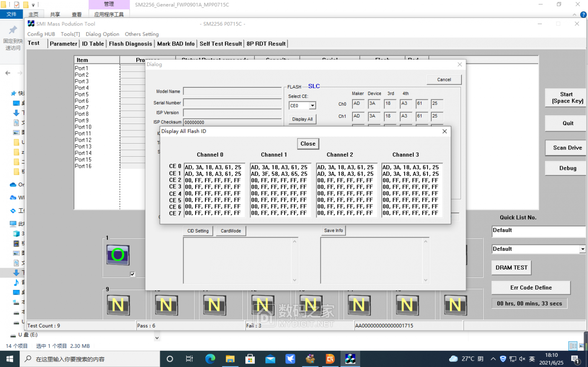Click Cancel in the Dialog window
Screen dimensions: 588x367
pos(444,80)
